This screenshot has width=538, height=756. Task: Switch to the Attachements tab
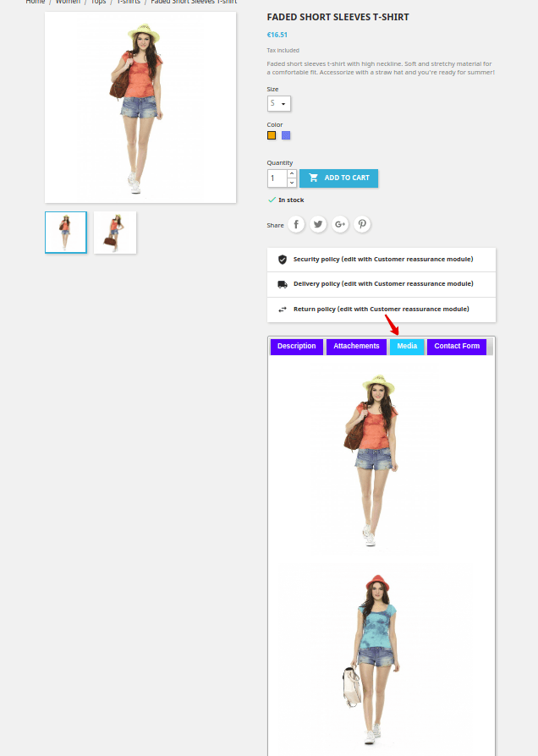coord(357,346)
